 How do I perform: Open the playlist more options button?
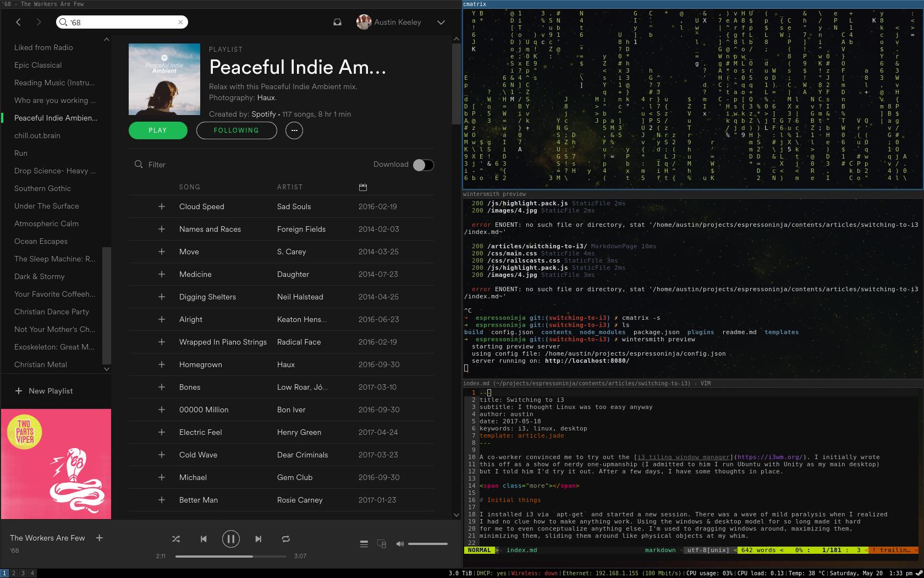pyautogui.click(x=294, y=130)
